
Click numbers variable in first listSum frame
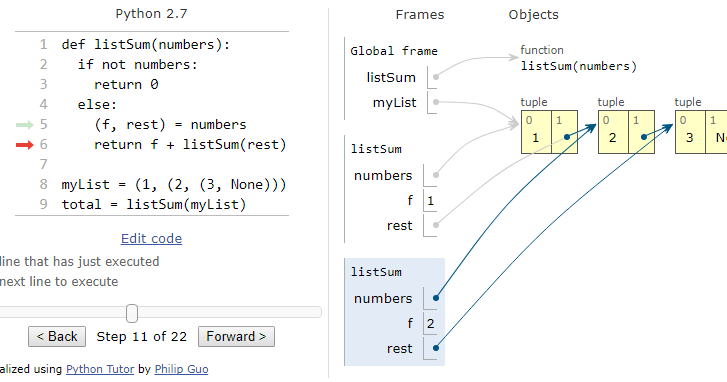(x=383, y=176)
